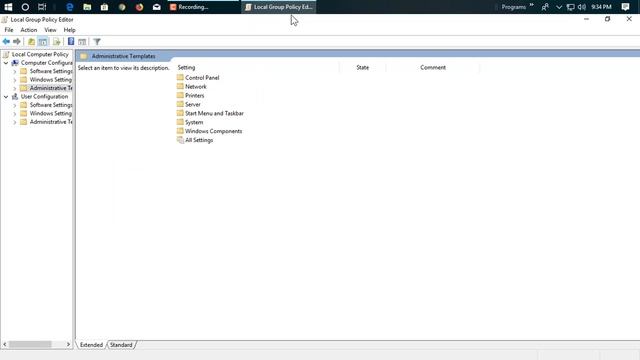Select the Computer Configuration tree item
Viewport: 640px width, 360px height.
pyautogui.click(x=42, y=63)
